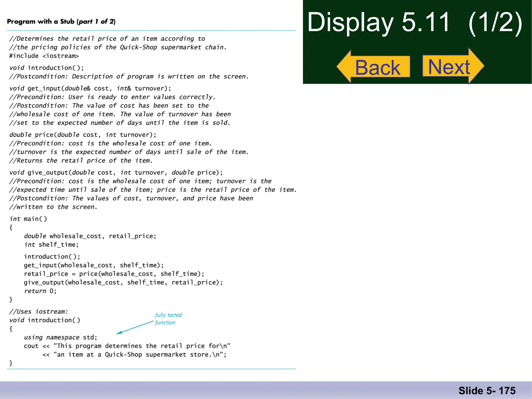Click the 'Display 5.11 (1/2)' title

pos(415,23)
